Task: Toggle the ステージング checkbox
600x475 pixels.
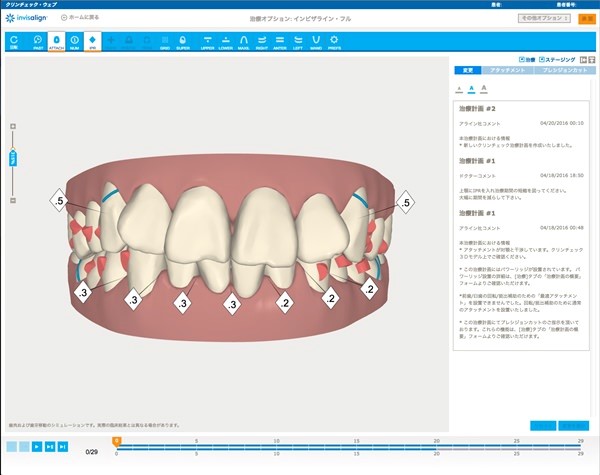Action: 541,60
